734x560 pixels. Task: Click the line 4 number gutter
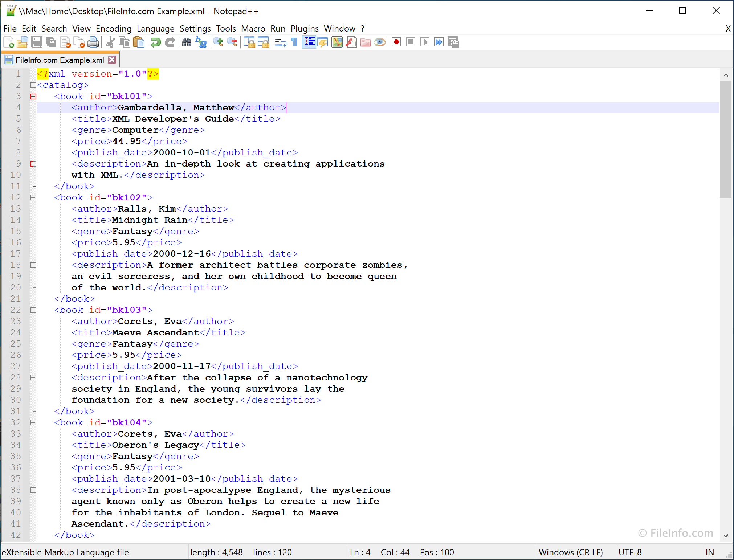point(19,107)
